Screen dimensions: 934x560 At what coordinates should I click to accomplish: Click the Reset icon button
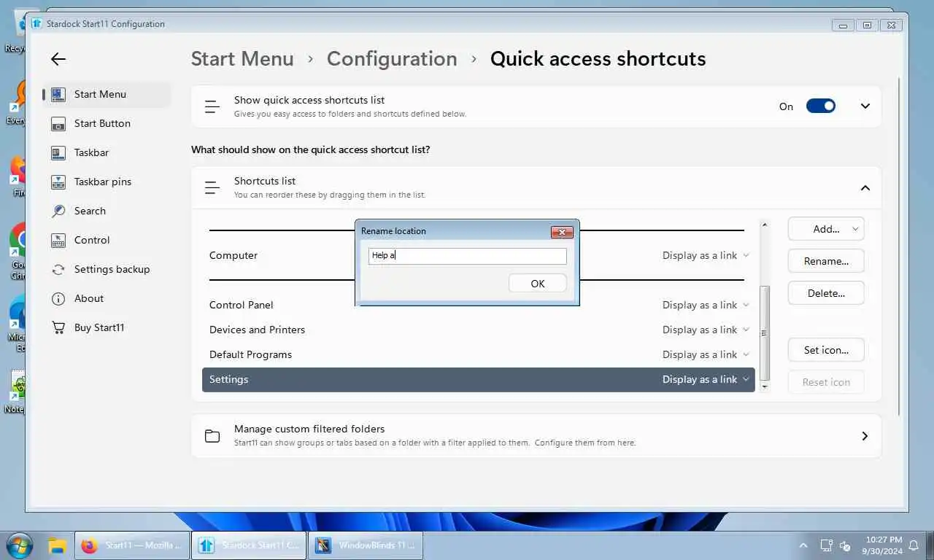point(826,382)
